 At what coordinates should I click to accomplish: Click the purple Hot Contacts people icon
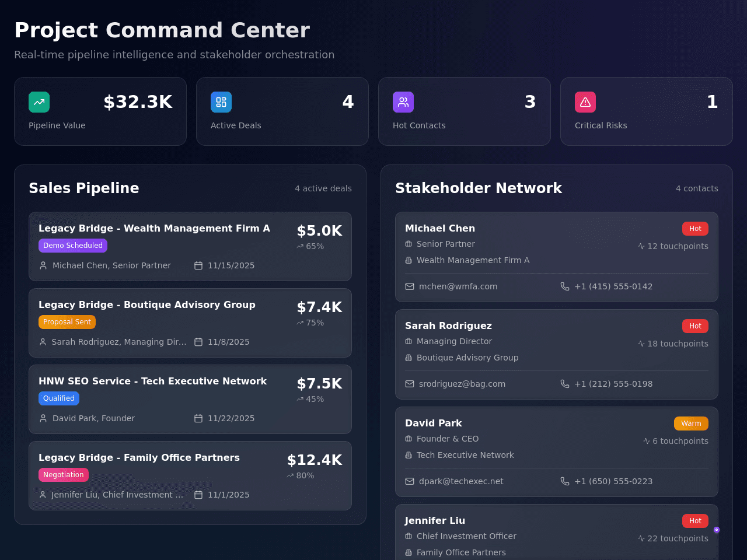403,102
